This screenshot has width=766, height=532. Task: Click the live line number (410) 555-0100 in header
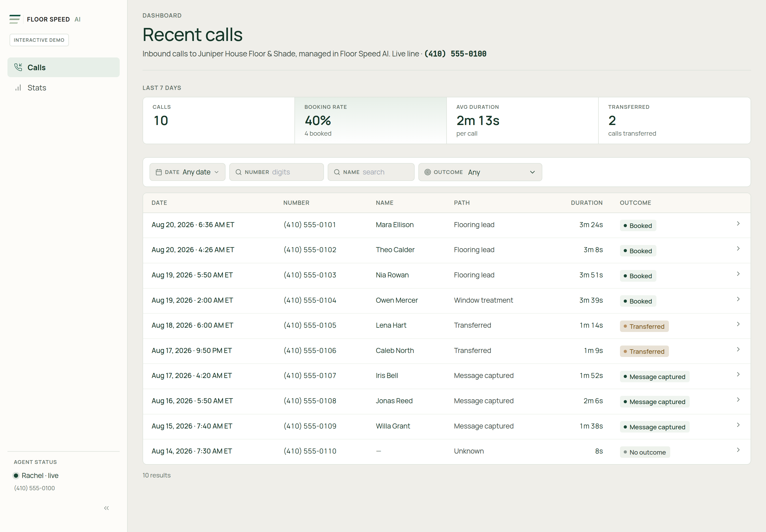tap(455, 54)
